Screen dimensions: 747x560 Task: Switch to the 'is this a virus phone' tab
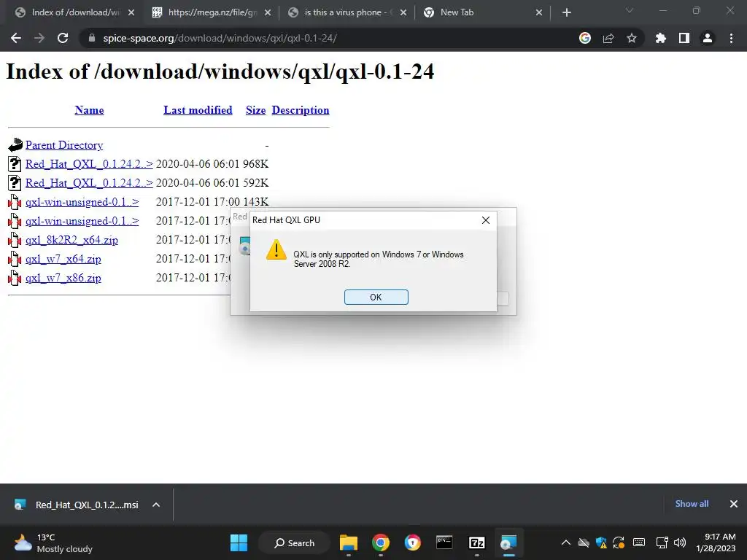point(348,12)
